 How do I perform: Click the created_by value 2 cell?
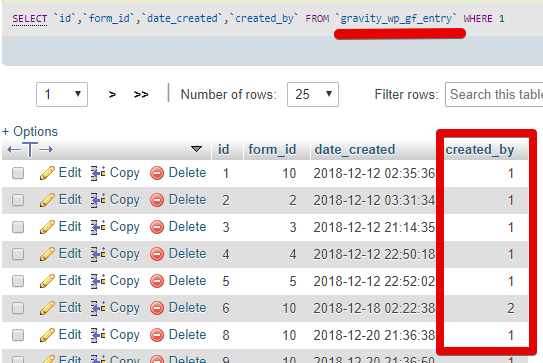(510, 308)
